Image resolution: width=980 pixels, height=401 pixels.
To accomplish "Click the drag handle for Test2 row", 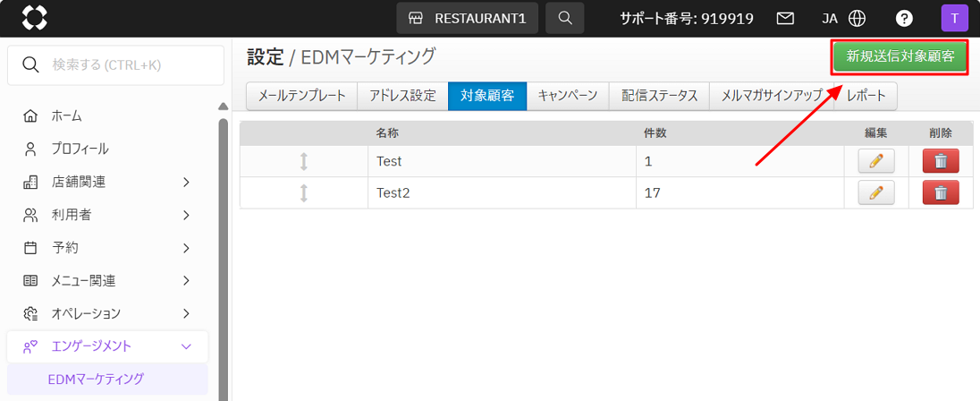I will [x=304, y=192].
